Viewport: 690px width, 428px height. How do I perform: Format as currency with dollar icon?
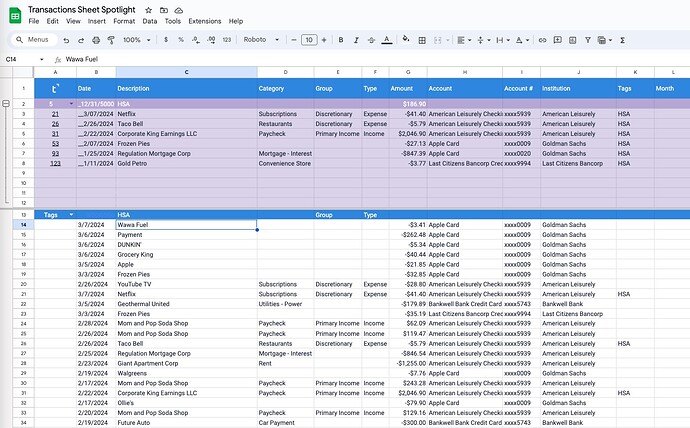click(x=166, y=40)
